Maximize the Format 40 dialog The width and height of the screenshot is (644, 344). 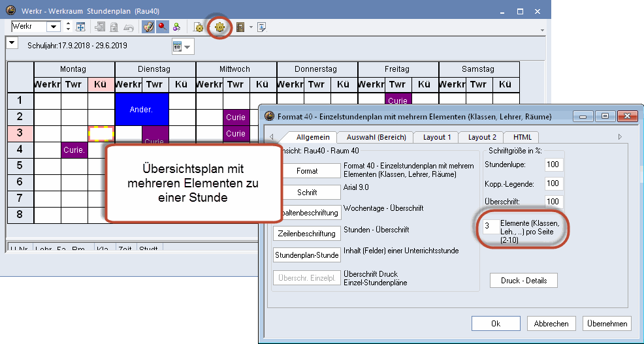[605, 117]
